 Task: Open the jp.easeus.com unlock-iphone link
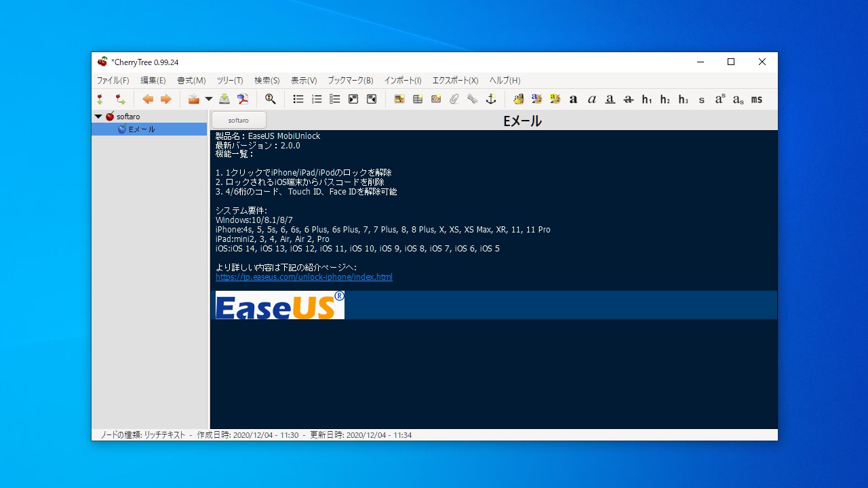click(x=304, y=277)
